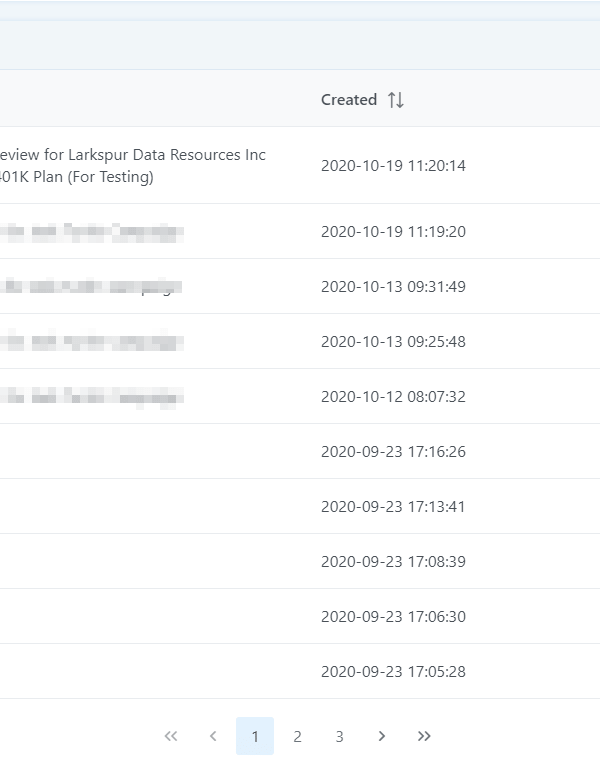
Task: Select page 1 in pagination
Action: [x=255, y=736]
